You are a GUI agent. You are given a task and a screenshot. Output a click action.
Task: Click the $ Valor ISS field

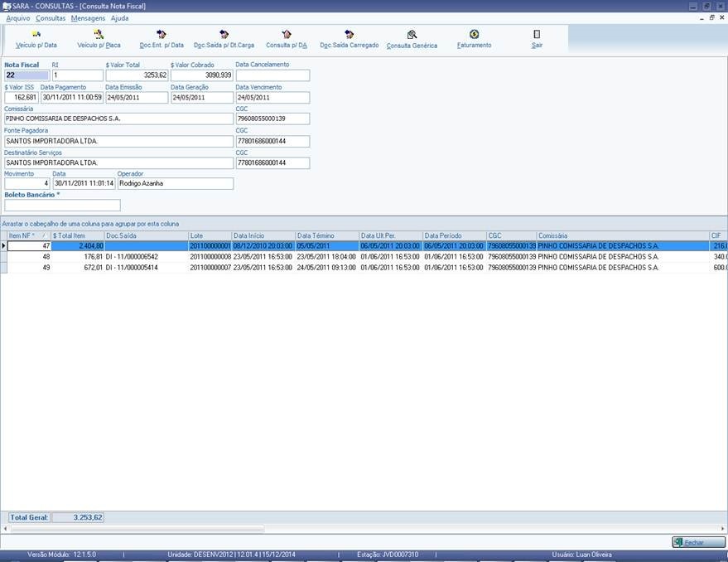coord(22,98)
